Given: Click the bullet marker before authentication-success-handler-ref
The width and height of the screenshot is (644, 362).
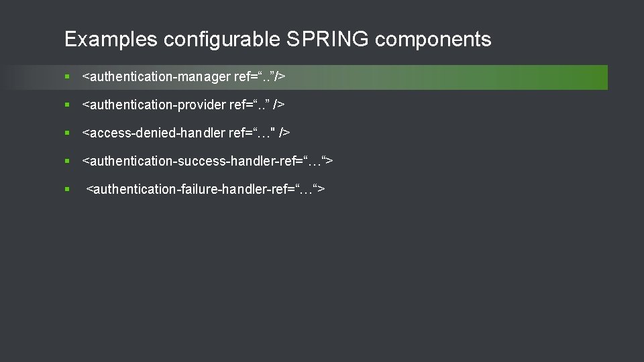Looking at the screenshot, I should coord(68,162).
